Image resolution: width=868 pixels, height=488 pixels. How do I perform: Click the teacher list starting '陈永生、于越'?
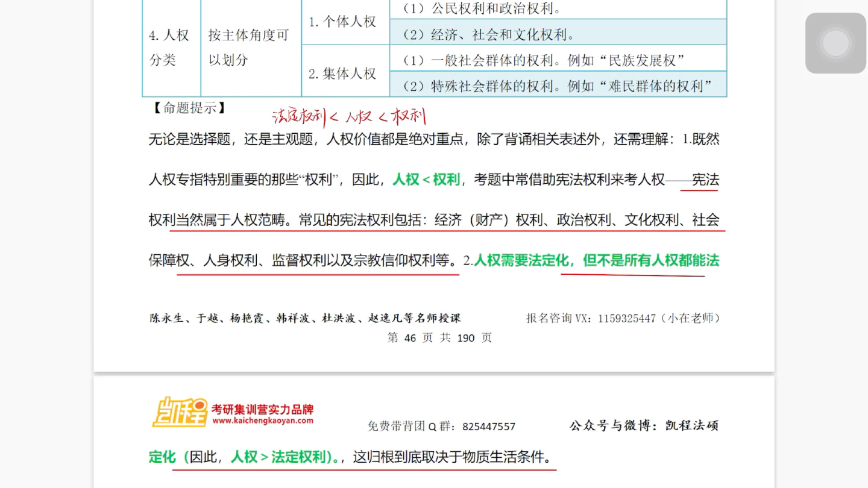pyautogui.click(x=305, y=318)
